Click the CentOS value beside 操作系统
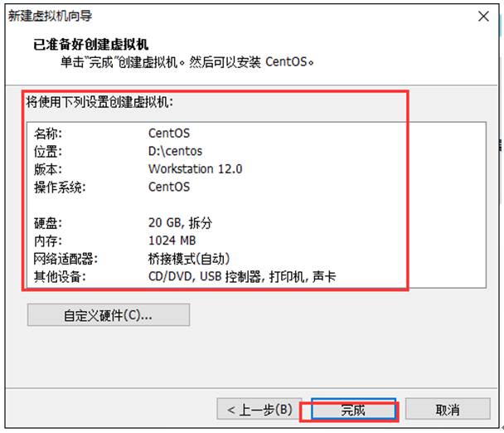Viewport: 504px width, 433px height. (x=169, y=187)
